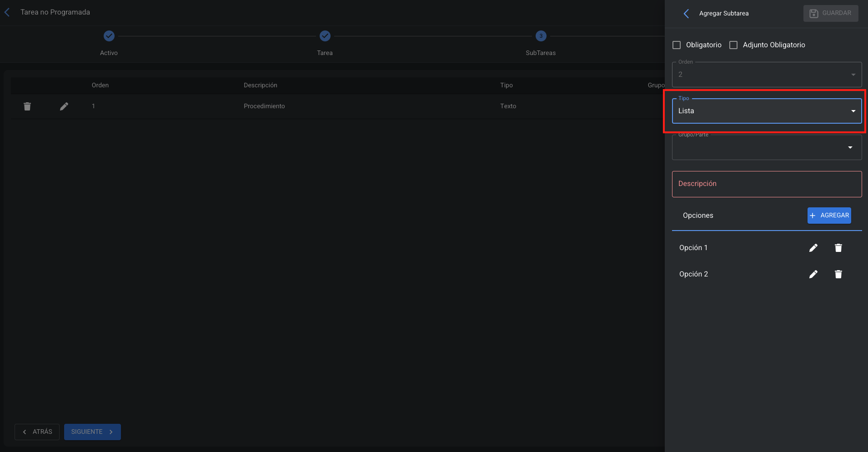Open the Orden dropdown
868x452 pixels.
pos(767,75)
